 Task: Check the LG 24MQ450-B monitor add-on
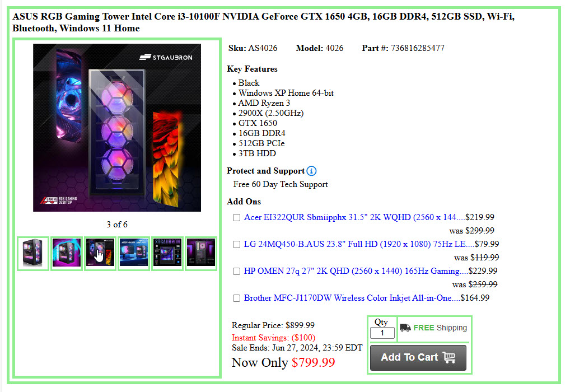(x=236, y=244)
